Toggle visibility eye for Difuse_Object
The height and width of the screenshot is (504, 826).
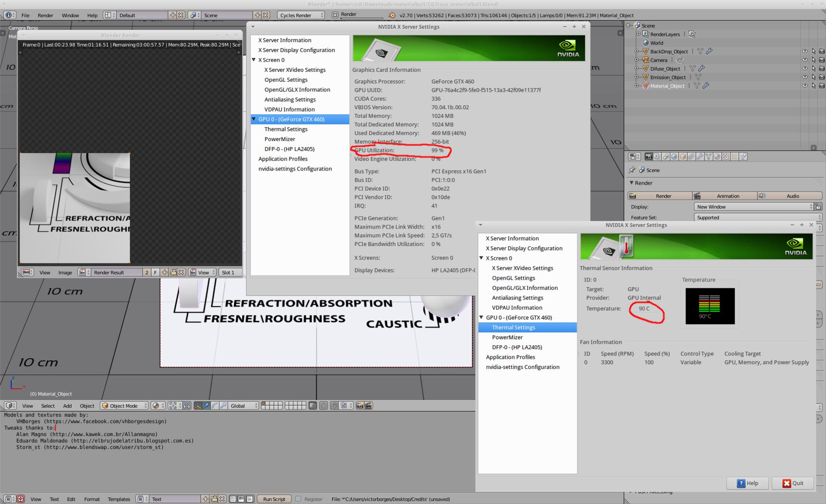point(804,68)
